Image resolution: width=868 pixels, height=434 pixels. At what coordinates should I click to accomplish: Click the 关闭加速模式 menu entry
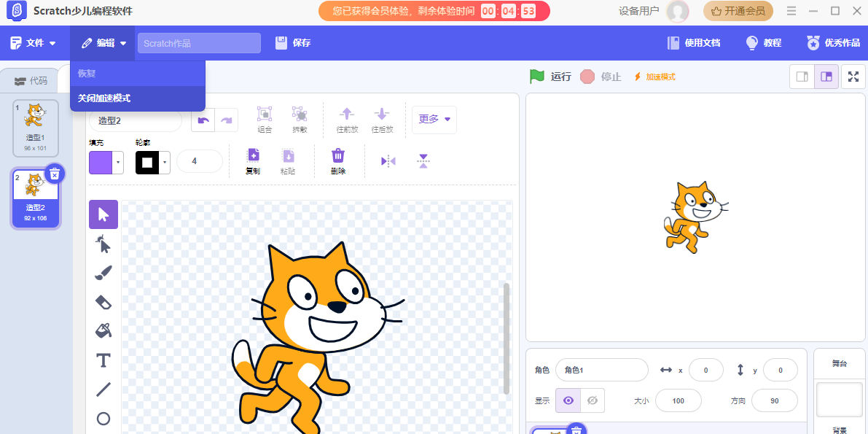[104, 98]
